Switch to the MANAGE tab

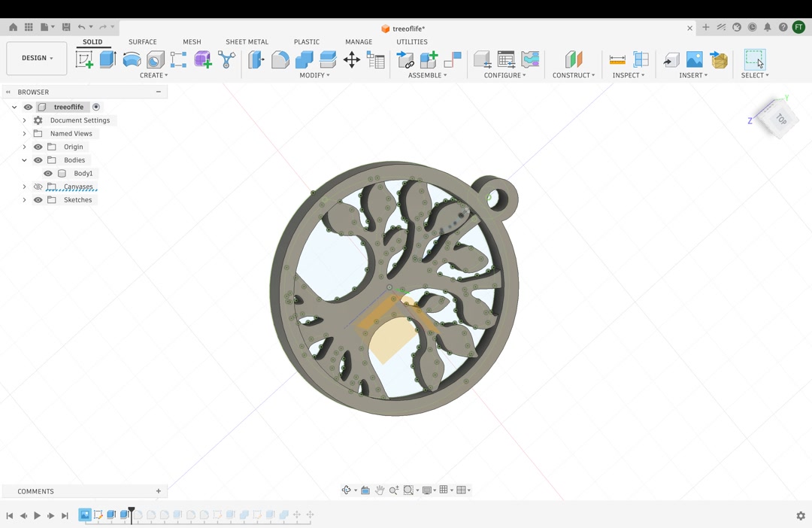point(359,42)
